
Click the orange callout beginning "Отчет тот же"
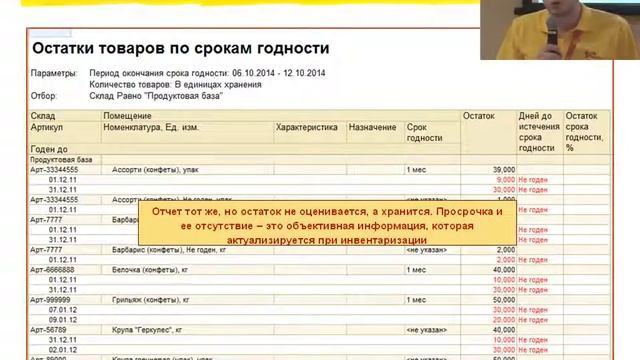tap(327, 223)
